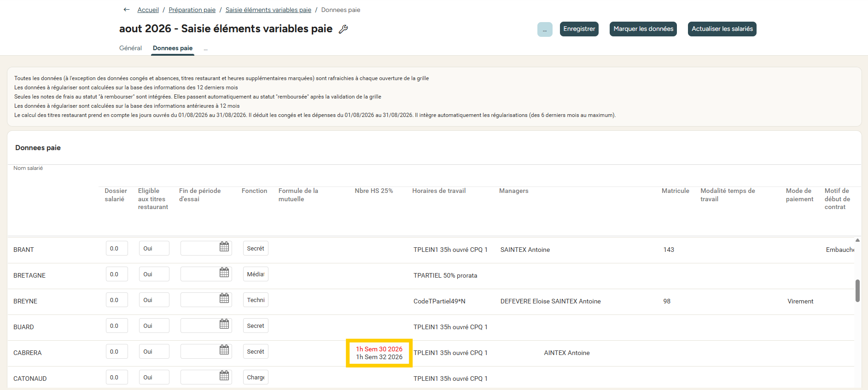Open date picker calendar for BRETAGNE
Image resolution: width=868 pixels, height=390 pixels.
(x=224, y=273)
